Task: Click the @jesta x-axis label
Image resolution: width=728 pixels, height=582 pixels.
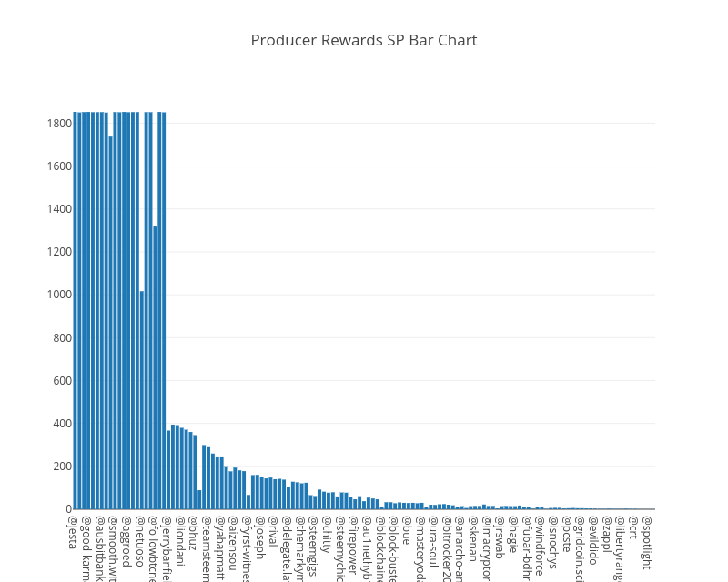Action: click(x=72, y=532)
